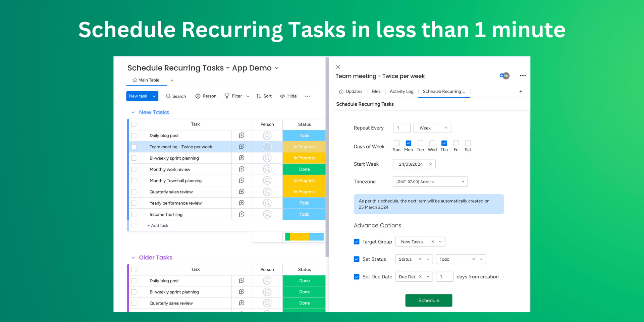Open update chat for Income Tax filing
The height and width of the screenshot is (322, 644).
pos(241,214)
